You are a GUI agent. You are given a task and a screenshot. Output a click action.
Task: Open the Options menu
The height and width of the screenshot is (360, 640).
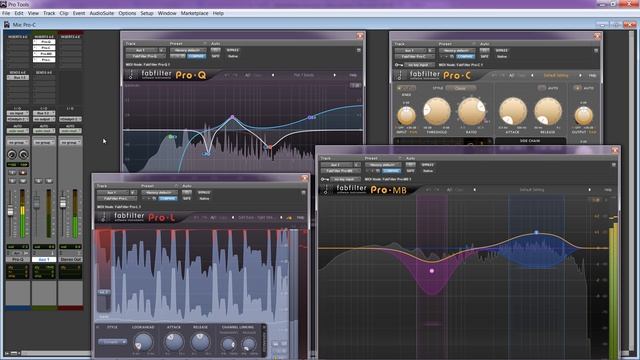127,13
